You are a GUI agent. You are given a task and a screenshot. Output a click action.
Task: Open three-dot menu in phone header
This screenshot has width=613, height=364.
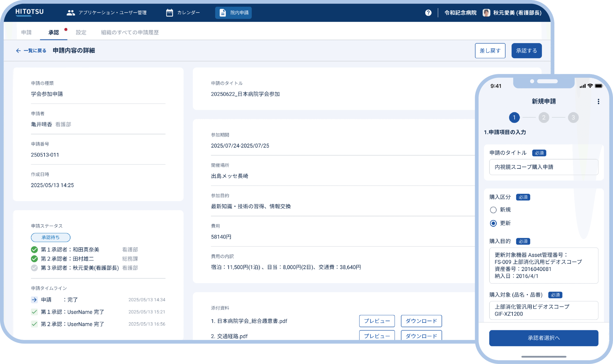coord(598,101)
